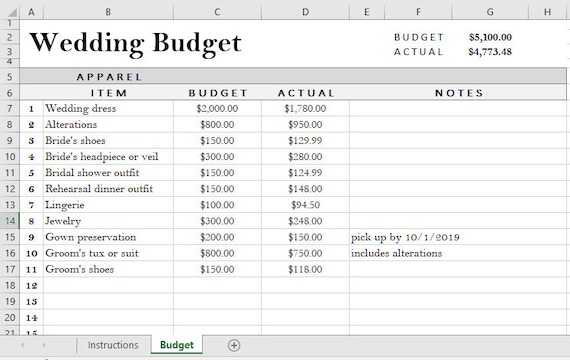Select the total budget $5,100.00 cell

(x=490, y=37)
